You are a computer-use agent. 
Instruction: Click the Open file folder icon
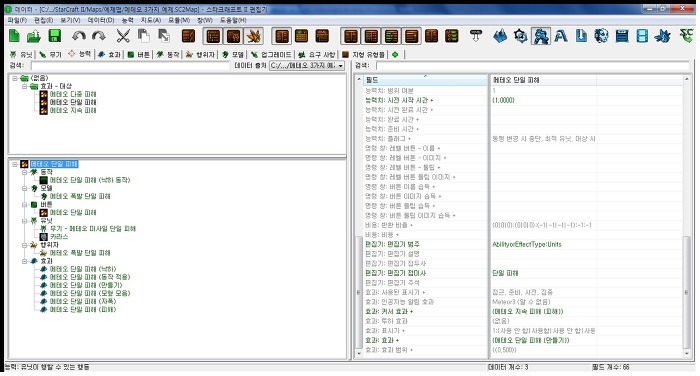point(34,36)
